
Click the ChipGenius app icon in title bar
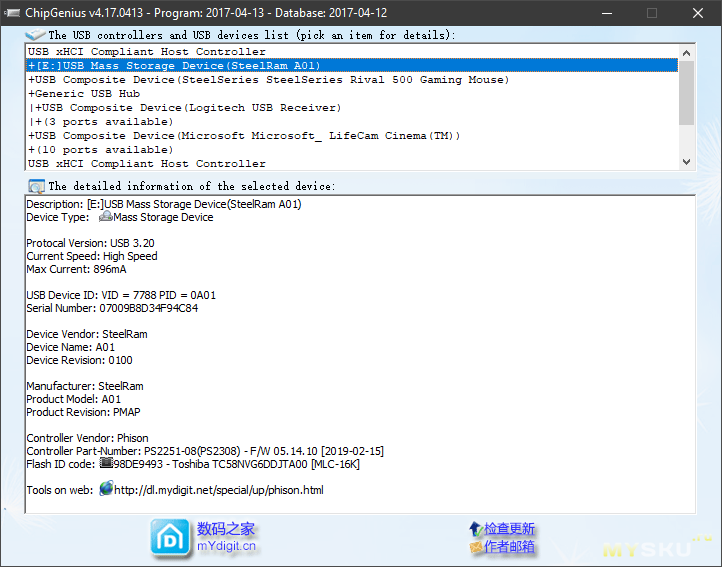(12, 12)
